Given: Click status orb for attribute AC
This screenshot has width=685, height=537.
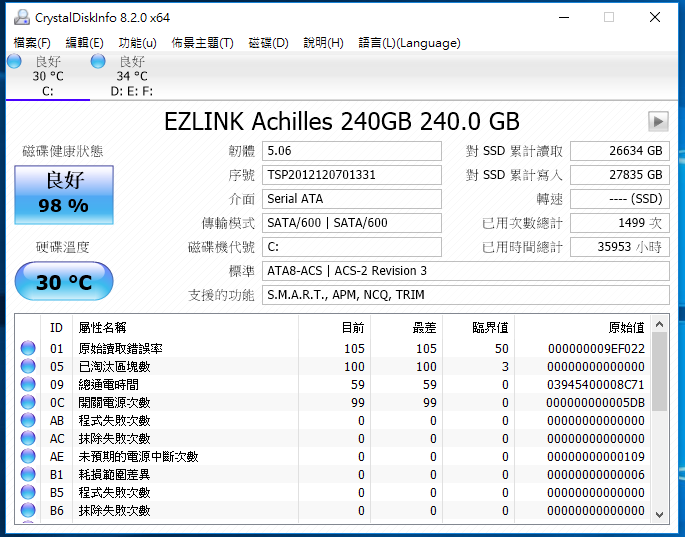Looking at the screenshot, I should 28,438.
